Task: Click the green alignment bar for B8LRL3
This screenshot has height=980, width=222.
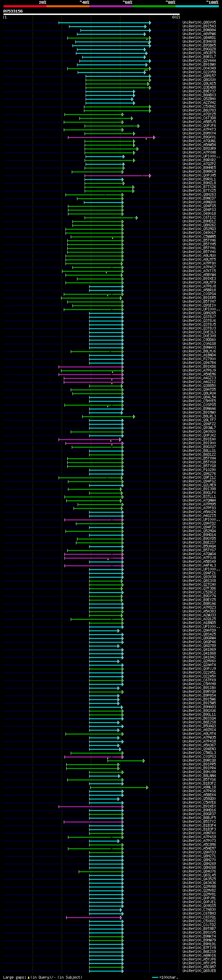Action: tap(109, 416)
